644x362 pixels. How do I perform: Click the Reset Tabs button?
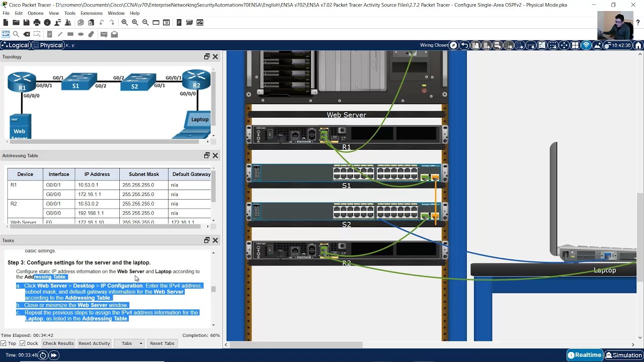(162, 343)
